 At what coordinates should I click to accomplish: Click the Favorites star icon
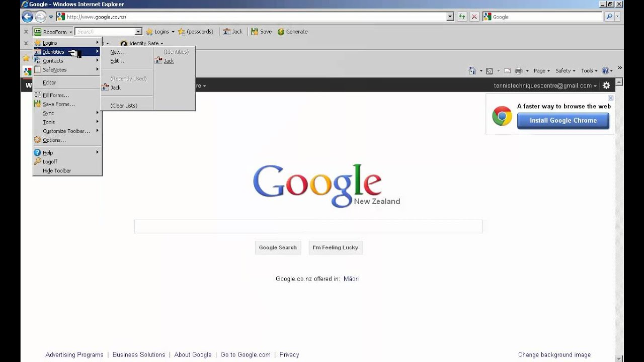[26, 58]
